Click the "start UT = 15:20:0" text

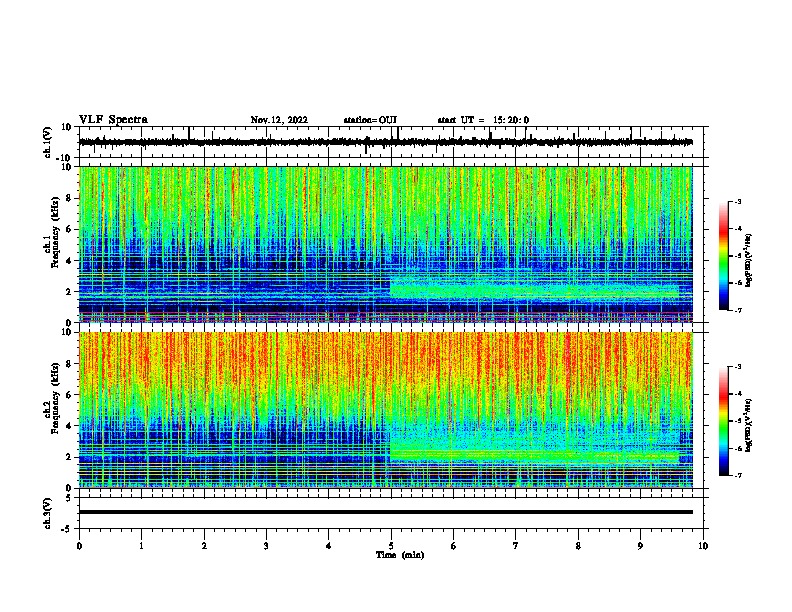[x=483, y=120]
